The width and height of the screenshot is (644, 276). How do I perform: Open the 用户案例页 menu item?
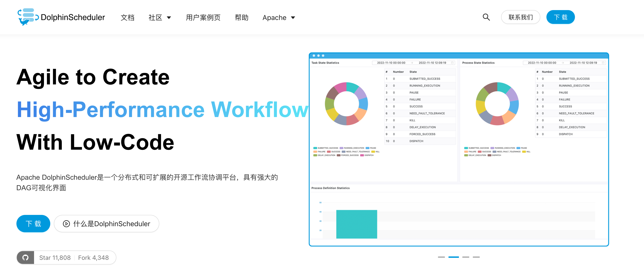pos(203,17)
